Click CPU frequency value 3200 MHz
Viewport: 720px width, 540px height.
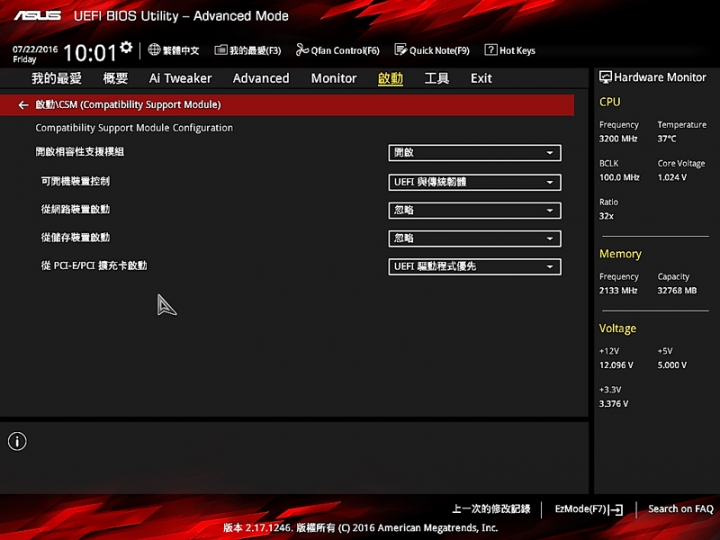click(618, 139)
